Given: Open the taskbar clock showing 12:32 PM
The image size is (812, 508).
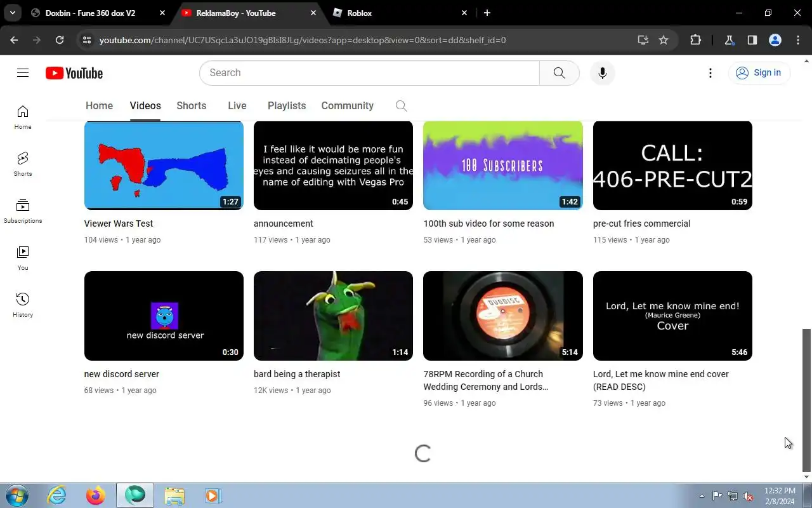Looking at the screenshot, I should [780, 496].
